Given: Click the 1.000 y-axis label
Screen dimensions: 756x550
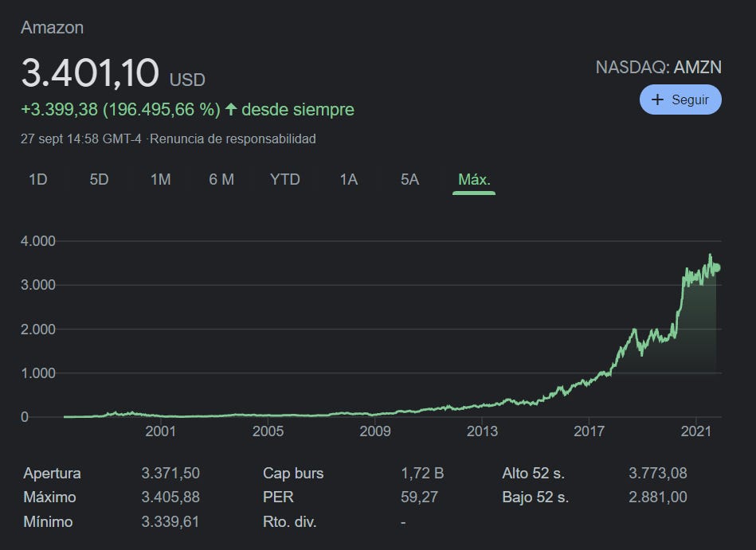Looking at the screenshot, I should click(x=38, y=373).
